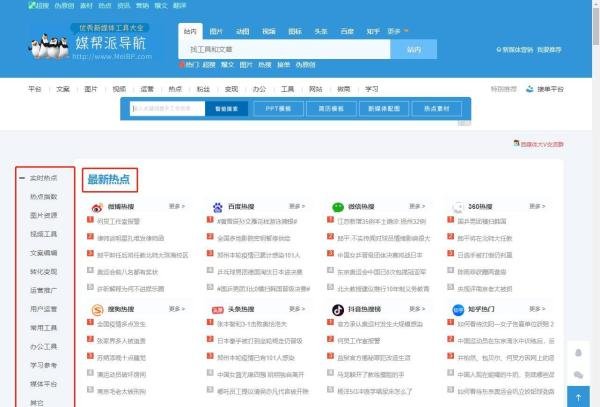
Task: Click the back-to-top arrow button
Action: click(578, 397)
